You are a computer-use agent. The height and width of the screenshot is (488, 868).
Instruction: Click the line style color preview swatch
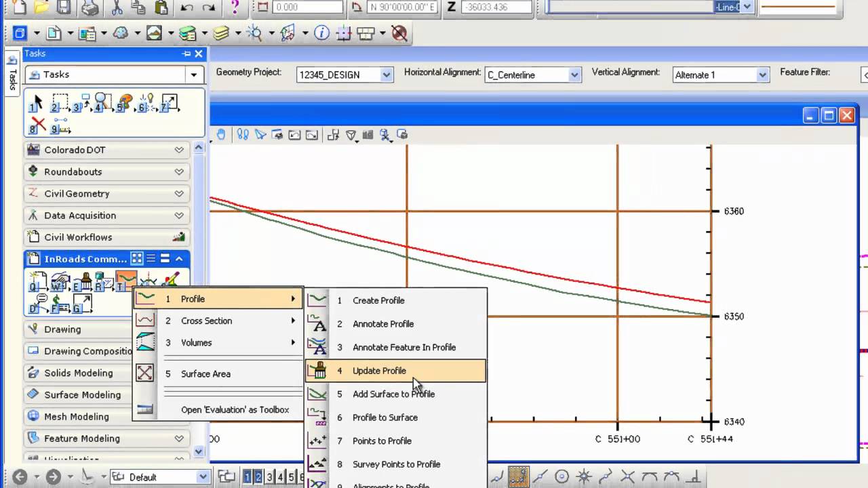tap(797, 7)
